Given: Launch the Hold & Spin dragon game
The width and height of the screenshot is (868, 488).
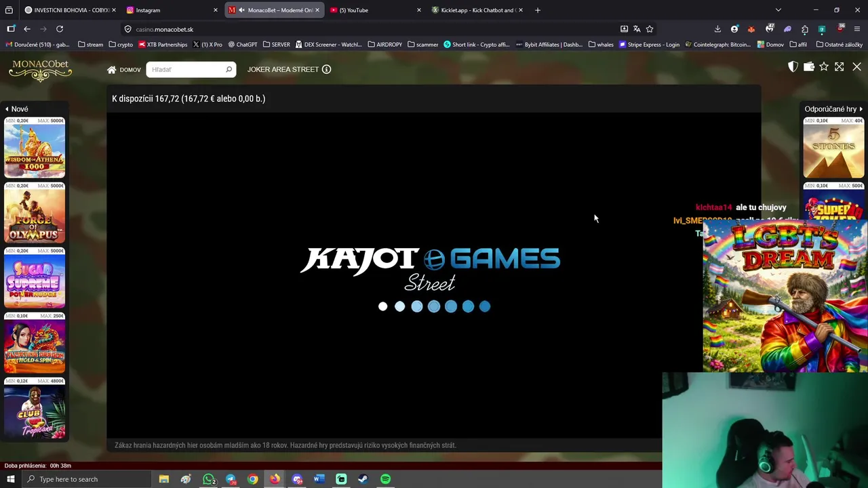Looking at the screenshot, I should pyautogui.click(x=35, y=343).
